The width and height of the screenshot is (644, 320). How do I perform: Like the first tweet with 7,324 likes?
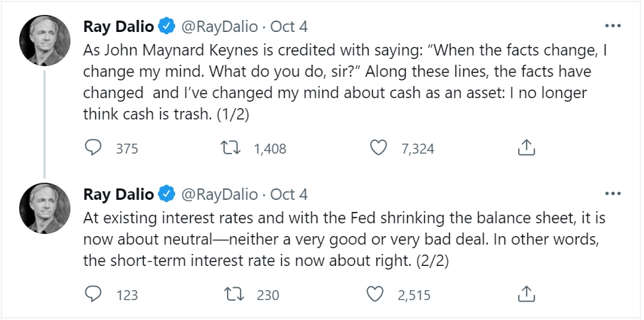379,148
